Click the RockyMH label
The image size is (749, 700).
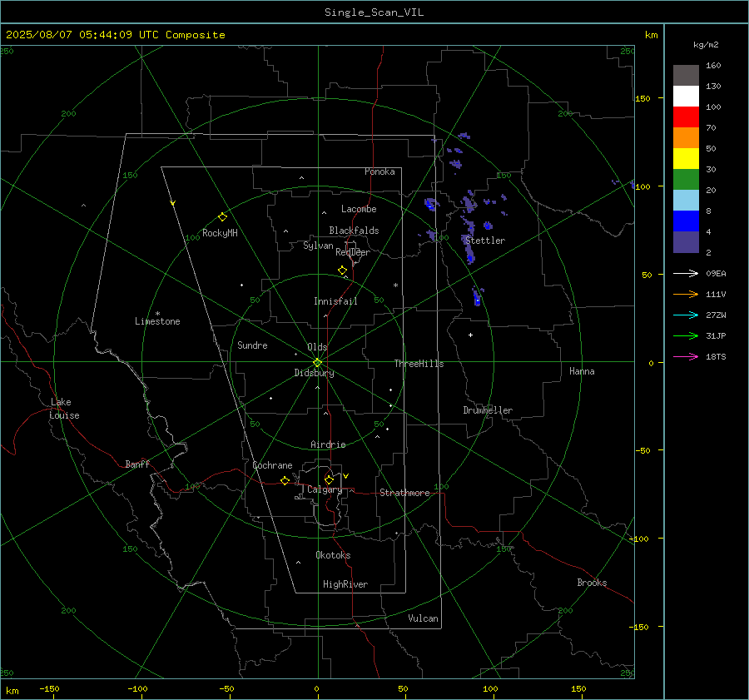click(220, 233)
